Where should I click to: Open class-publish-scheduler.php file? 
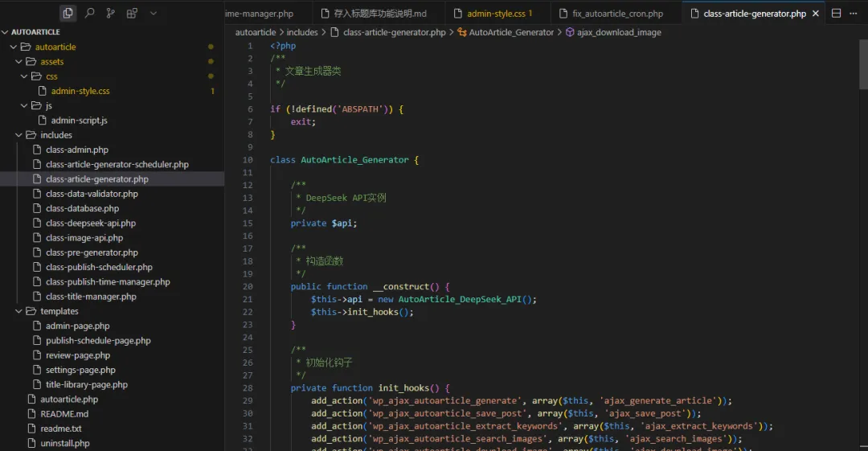pyautogui.click(x=99, y=267)
